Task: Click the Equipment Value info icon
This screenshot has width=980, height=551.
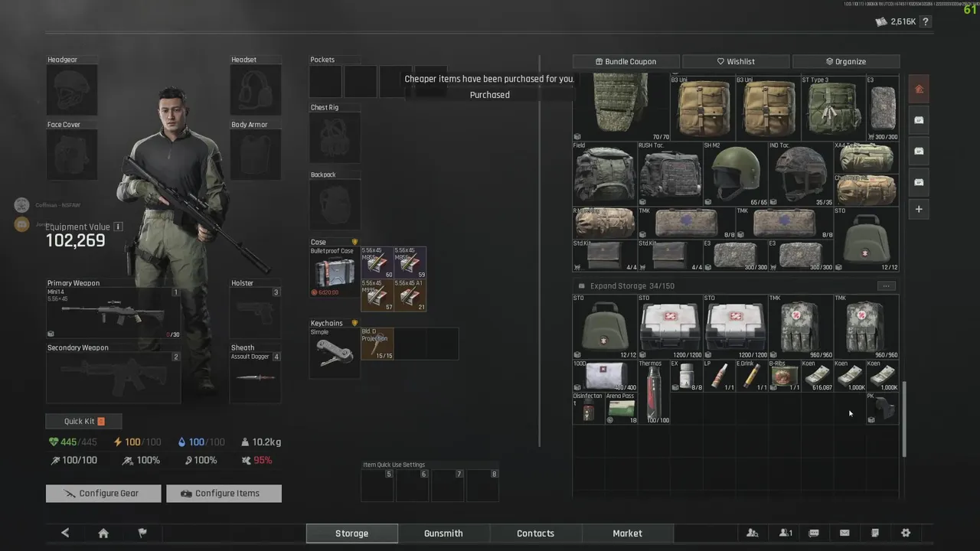Action: click(118, 227)
